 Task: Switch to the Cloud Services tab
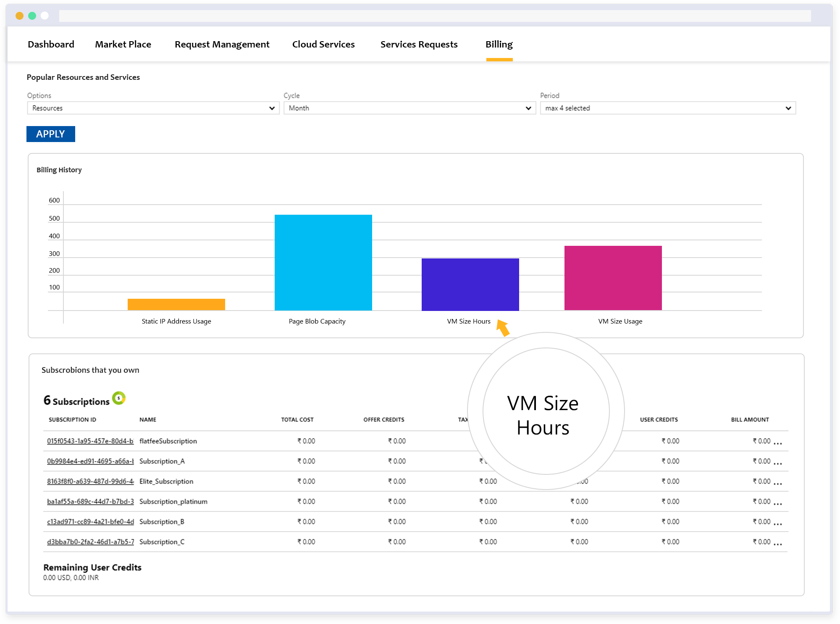323,44
